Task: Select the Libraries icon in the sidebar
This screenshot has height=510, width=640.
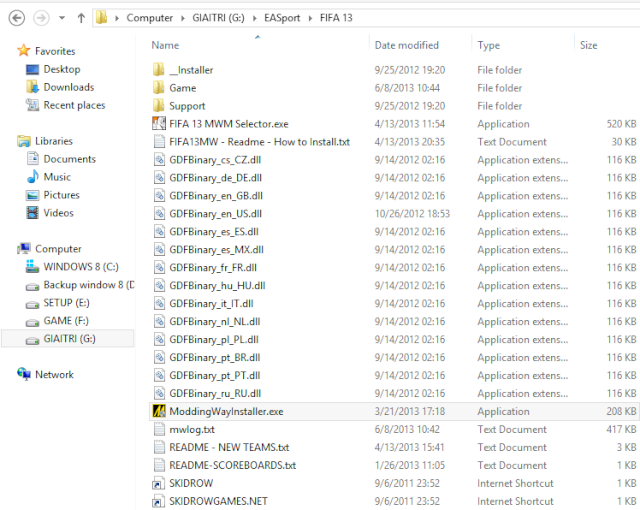Action: (x=24, y=141)
